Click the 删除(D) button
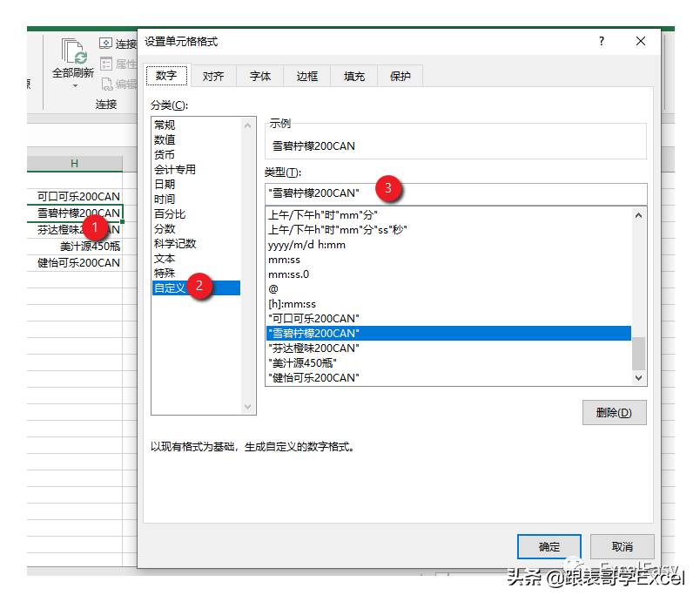The image size is (700, 602). click(x=615, y=412)
